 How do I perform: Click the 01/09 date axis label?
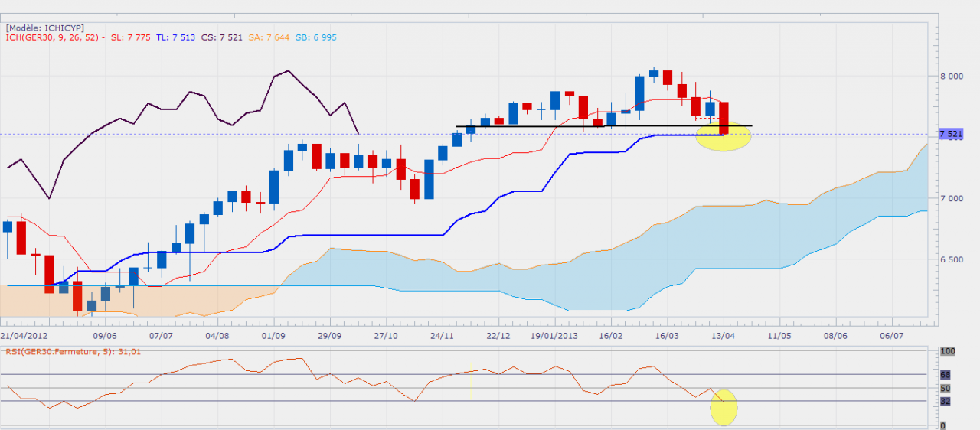(273, 335)
